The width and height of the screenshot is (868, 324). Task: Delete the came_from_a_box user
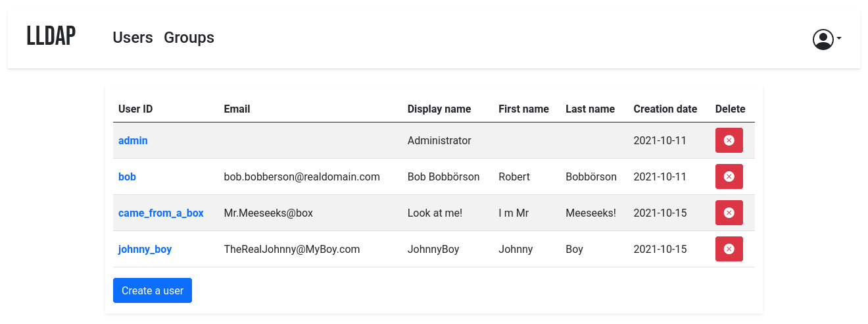(x=729, y=213)
